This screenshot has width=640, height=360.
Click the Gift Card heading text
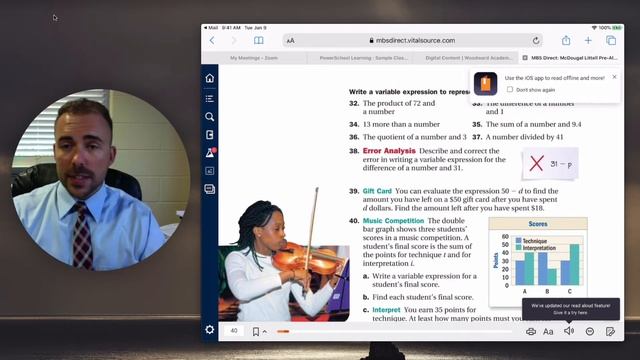[377, 191]
